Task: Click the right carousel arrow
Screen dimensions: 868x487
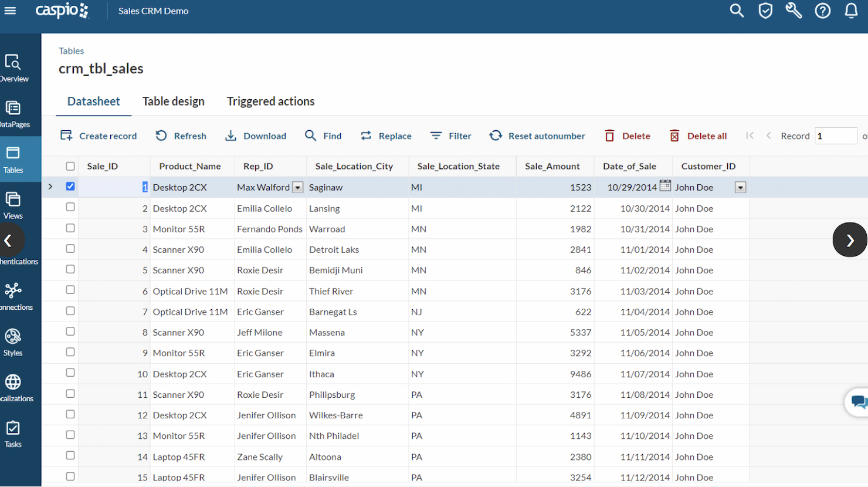Action: (850, 239)
